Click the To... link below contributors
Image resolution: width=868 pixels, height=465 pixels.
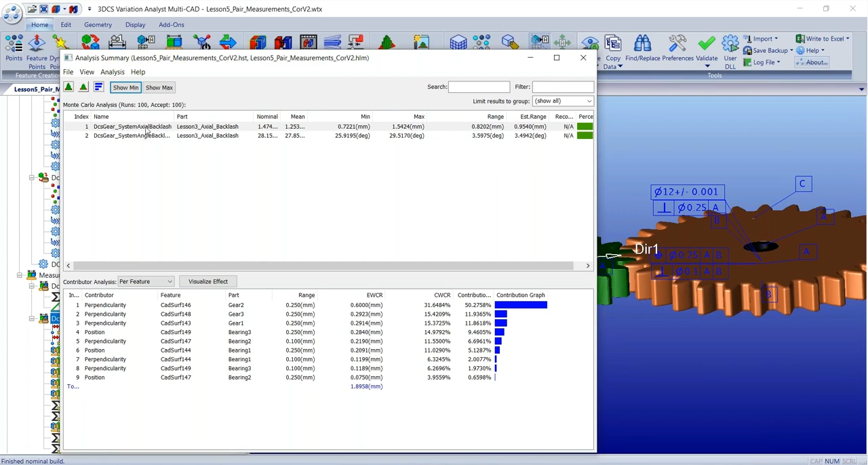click(x=73, y=386)
